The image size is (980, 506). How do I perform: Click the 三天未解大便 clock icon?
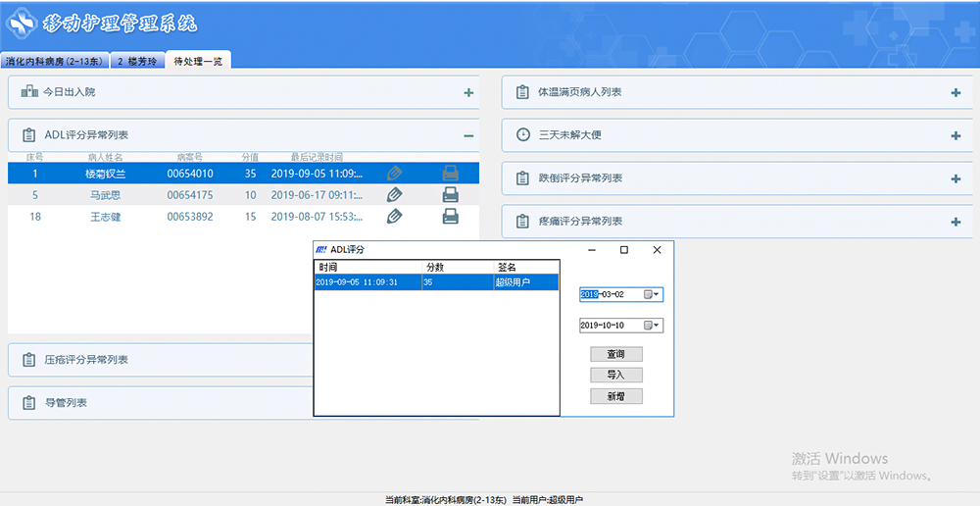point(522,135)
